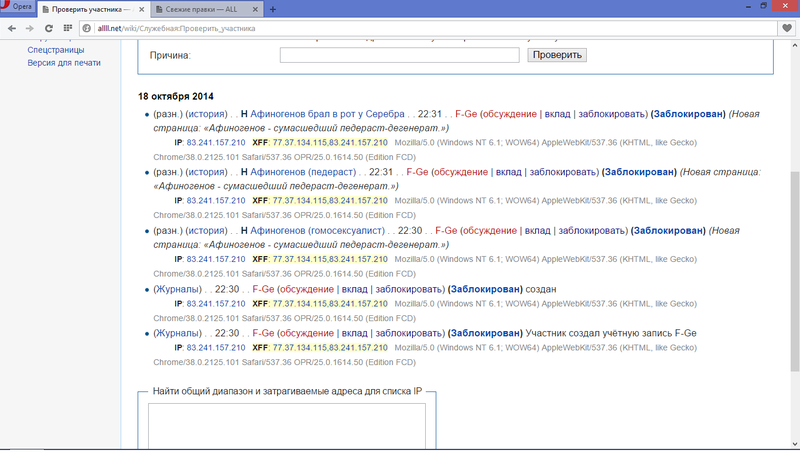Open IP link in the account-created log entry

coord(216,348)
